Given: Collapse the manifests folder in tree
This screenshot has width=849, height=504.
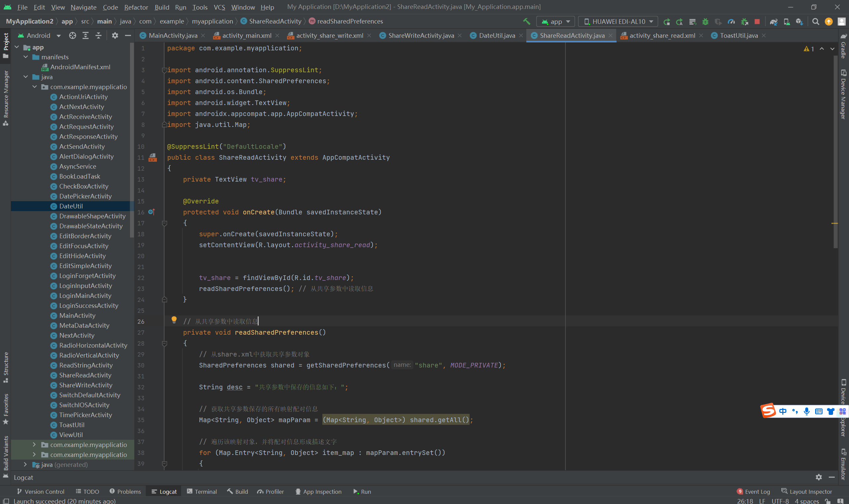Looking at the screenshot, I should 26,57.
